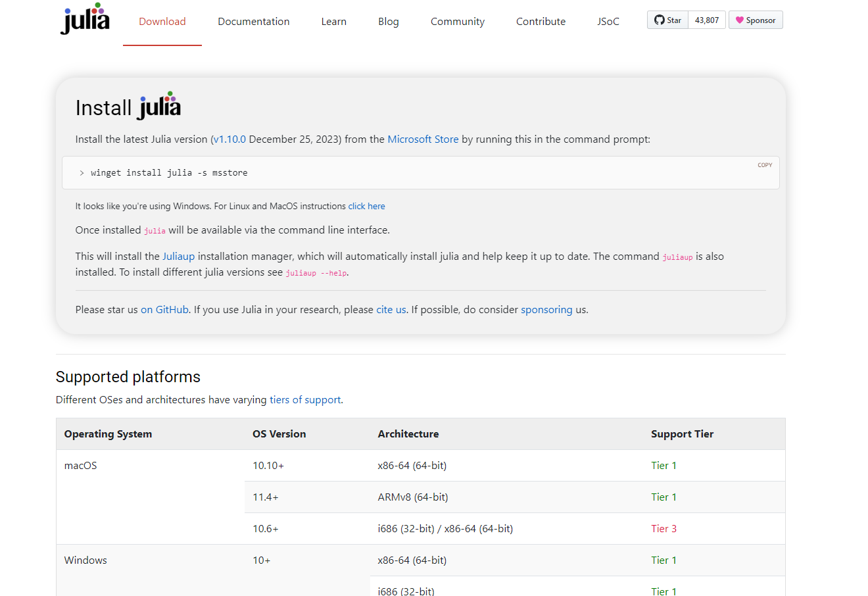This screenshot has width=868, height=596.
Task: Open the Community nav item
Action: pos(458,22)
